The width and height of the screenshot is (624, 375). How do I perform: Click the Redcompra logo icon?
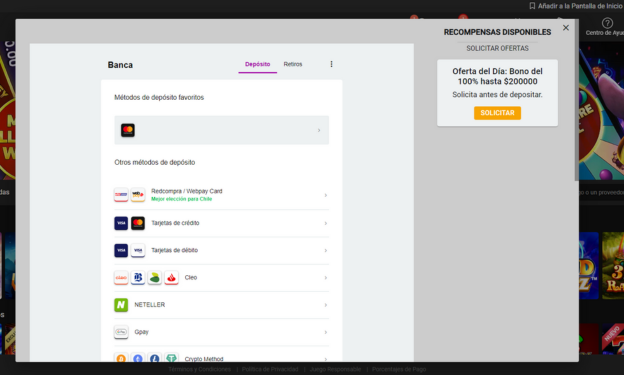click(x=121, y=195)
